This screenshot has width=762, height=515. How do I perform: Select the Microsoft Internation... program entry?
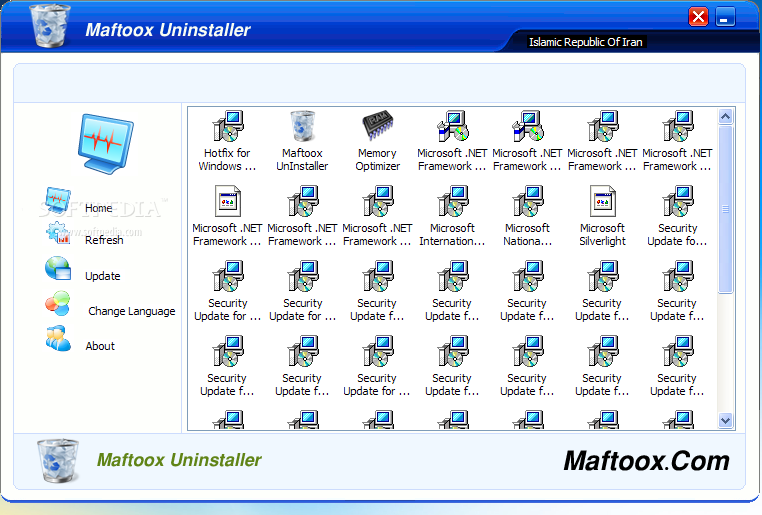pyautogui.click(x=452, y=216)
